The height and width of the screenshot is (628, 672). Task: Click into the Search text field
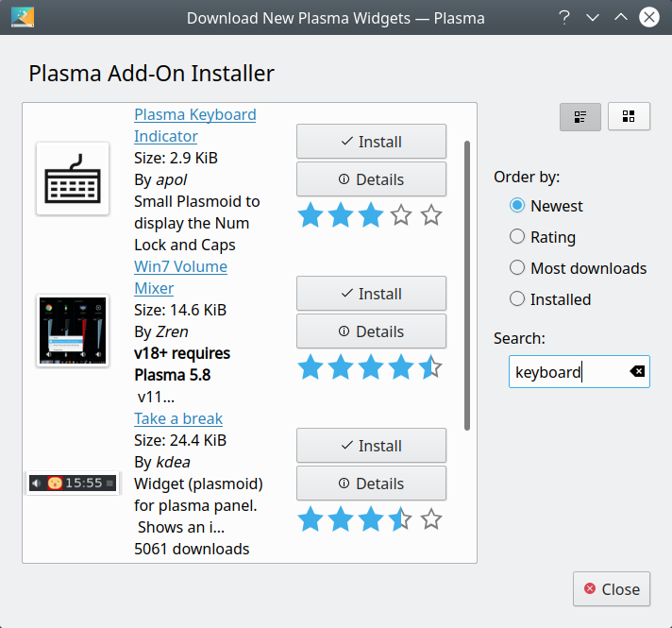pos(566,372)
